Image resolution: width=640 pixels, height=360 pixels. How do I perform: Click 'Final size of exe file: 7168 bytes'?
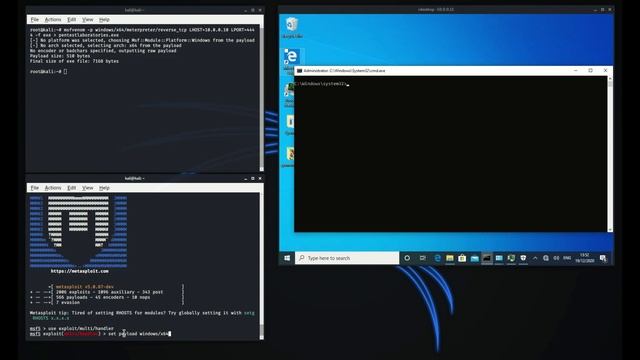(x=74, y=61)
